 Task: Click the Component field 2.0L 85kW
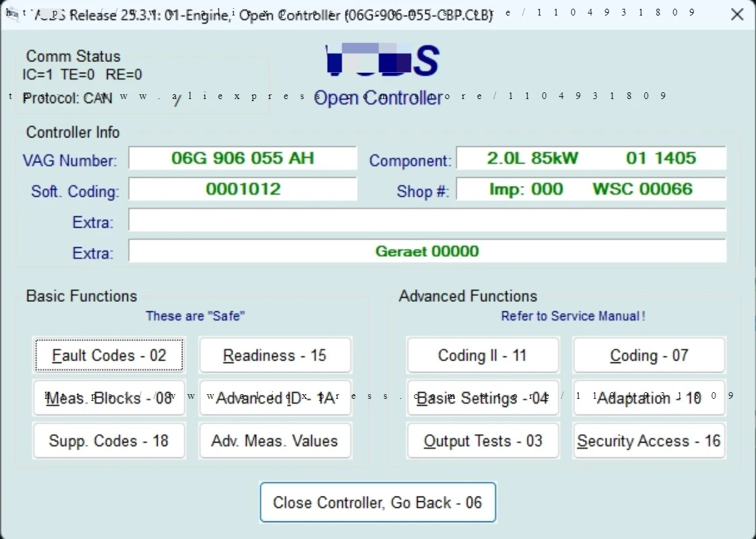pyautogui.click(x=591, y=158)
